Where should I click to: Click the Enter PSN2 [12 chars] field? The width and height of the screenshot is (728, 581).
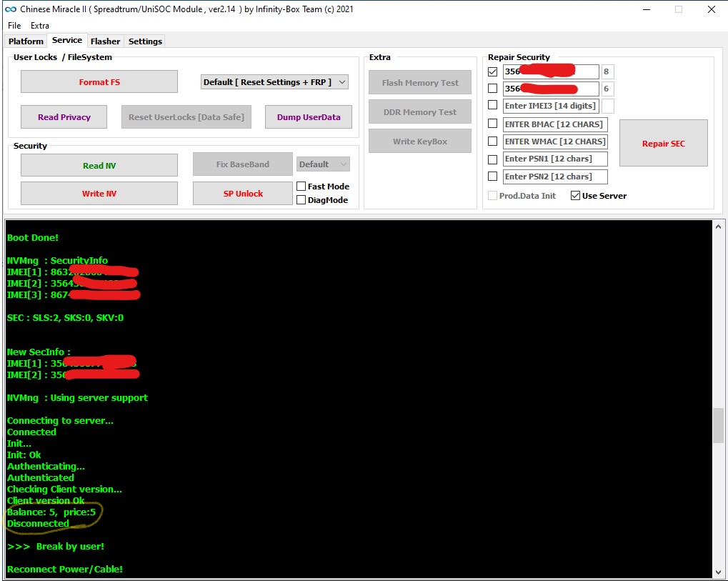click(x=555, y=177)
